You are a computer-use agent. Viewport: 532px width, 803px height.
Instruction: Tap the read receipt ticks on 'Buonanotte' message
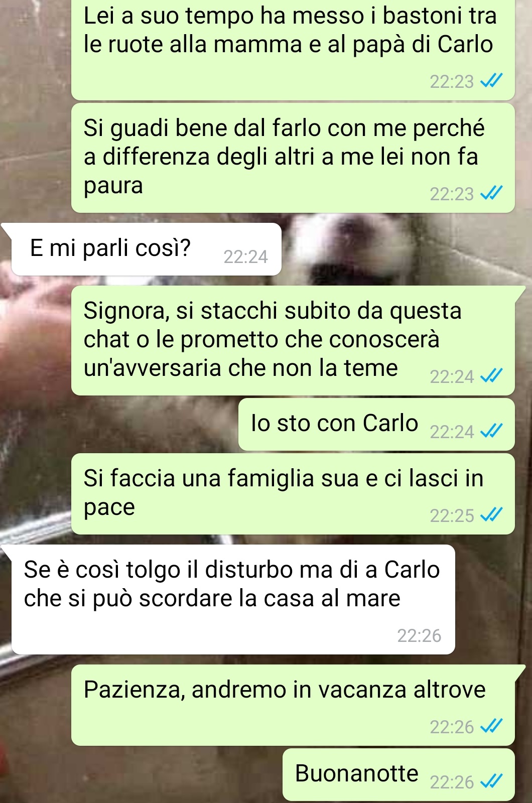coord(491,782)
